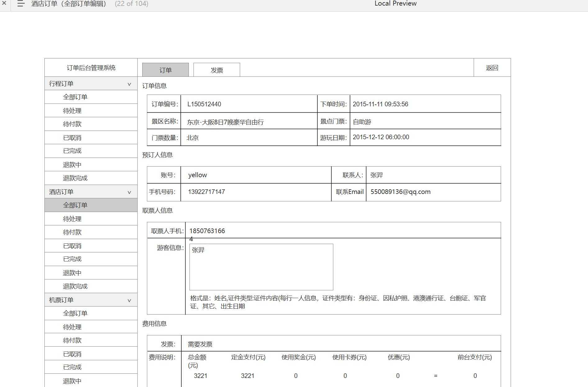Collapse the 行程订单 section chevron
588x387 pixels.
(x=129, y=84)
